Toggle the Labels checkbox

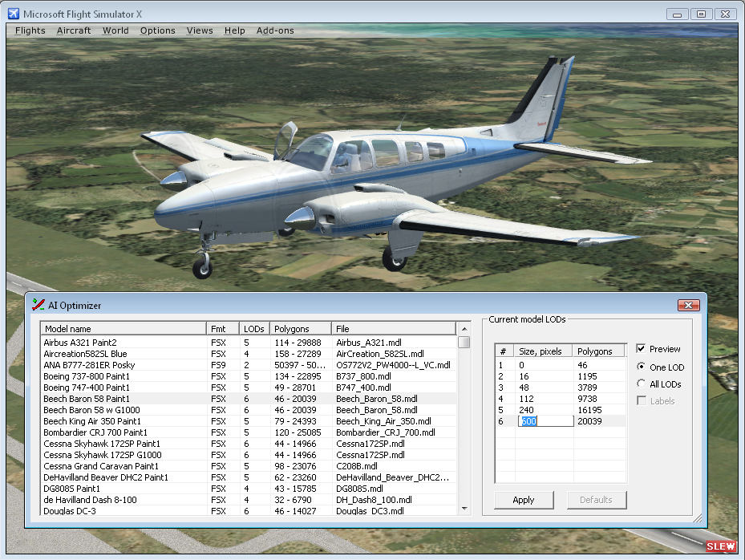(x=641, y=400)
